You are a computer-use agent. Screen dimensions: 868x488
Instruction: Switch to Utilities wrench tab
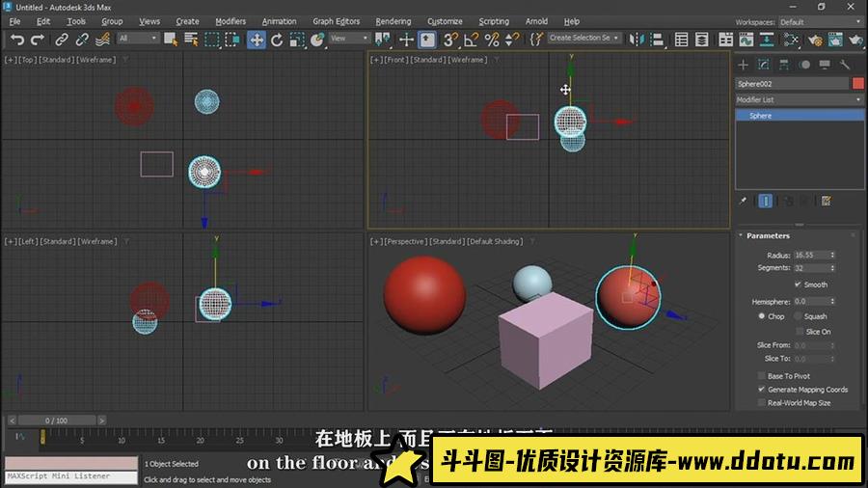click(x=845, y=65)
